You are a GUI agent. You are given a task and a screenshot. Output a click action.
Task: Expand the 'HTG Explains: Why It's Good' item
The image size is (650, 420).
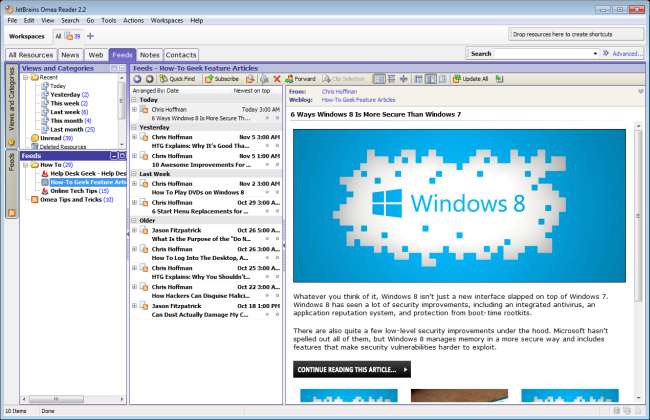[134, 137]
